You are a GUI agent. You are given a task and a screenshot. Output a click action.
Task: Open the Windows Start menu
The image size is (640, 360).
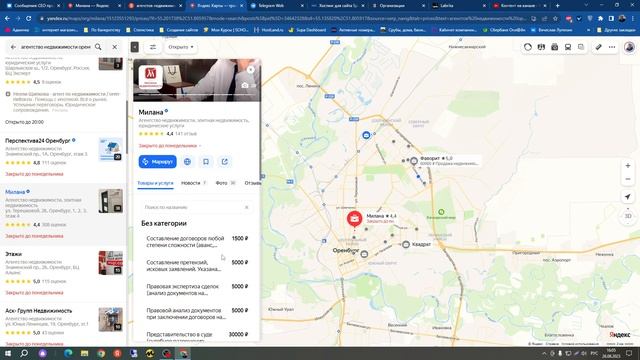pyautogui.click(x=8, y=353)
